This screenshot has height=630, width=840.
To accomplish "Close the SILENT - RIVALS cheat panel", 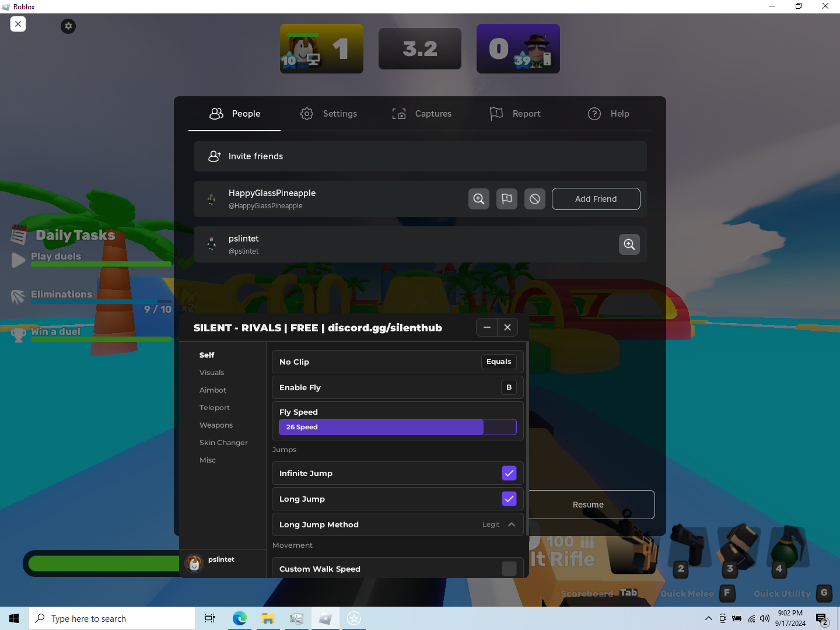I will [508, 327].
